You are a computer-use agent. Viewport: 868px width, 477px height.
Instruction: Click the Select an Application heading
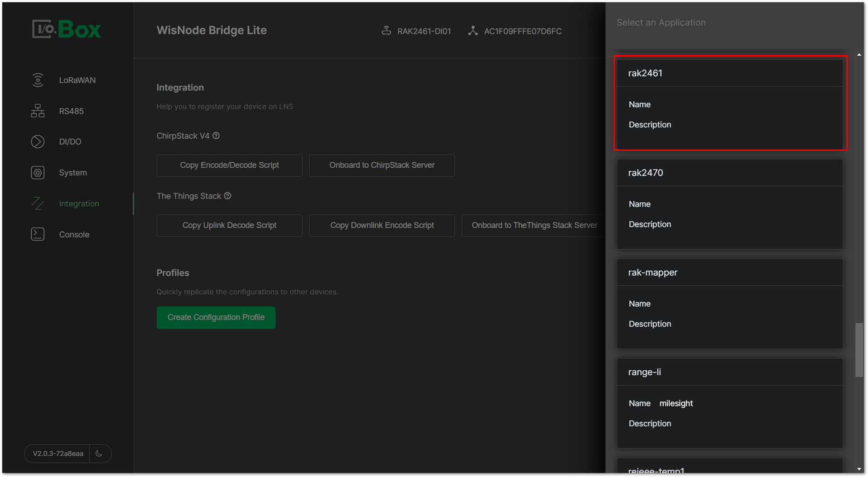[x=661, y=23]
